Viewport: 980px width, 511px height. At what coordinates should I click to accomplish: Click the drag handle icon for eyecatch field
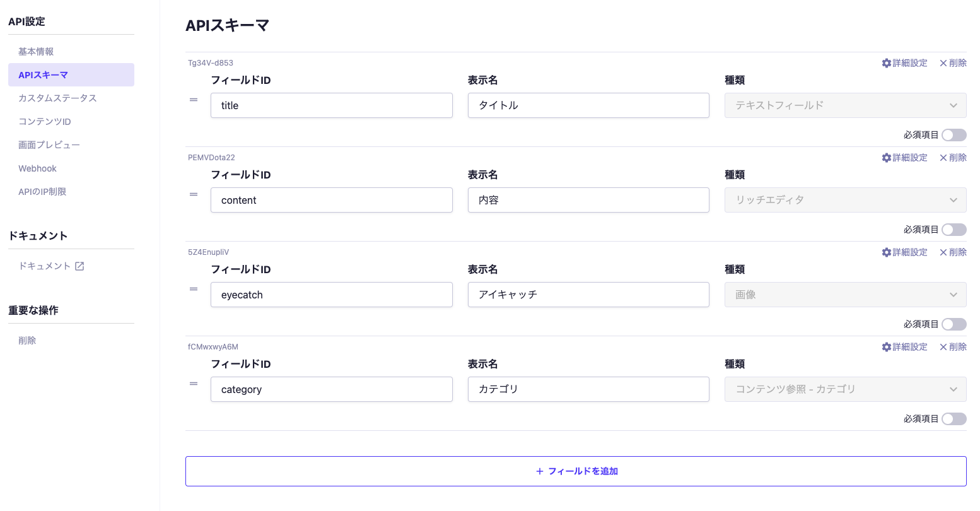[x=194, y=289]
